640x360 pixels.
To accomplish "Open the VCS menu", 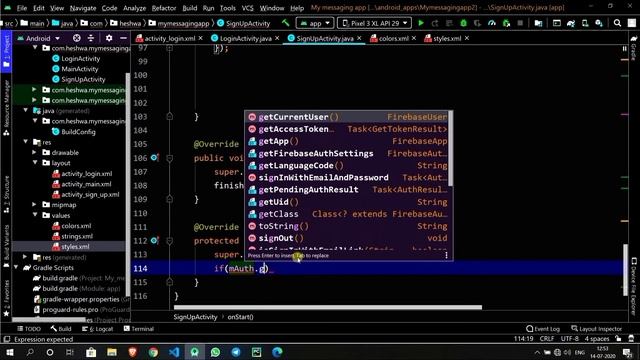I will click(247, 8).
